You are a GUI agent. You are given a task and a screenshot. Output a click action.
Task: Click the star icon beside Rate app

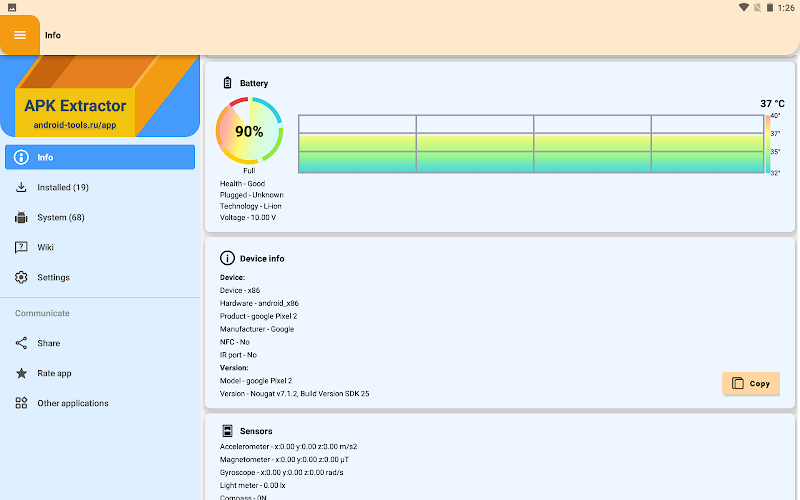pos(21,373)
